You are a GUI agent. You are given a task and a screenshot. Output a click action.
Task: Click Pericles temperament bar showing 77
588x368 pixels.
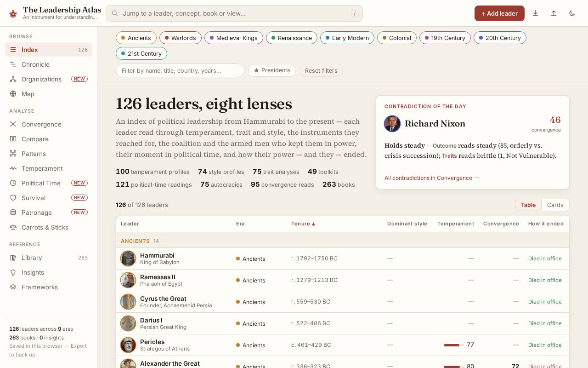(453, 345)
